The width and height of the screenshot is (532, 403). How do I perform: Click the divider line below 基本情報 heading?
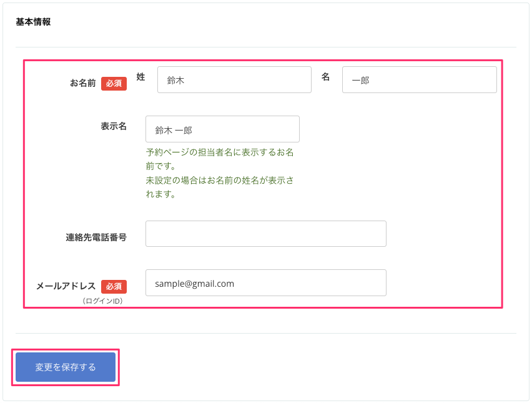(265, 47)
